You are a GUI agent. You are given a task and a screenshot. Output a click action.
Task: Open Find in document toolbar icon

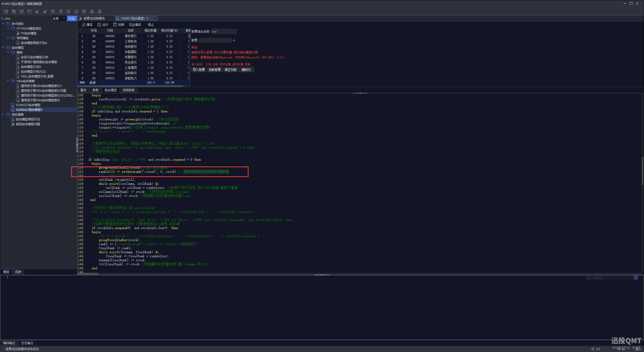click(x=68, y=12)
